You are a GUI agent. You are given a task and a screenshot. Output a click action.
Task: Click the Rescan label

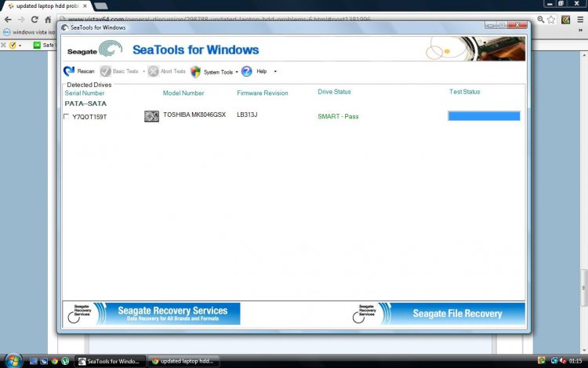85,71
